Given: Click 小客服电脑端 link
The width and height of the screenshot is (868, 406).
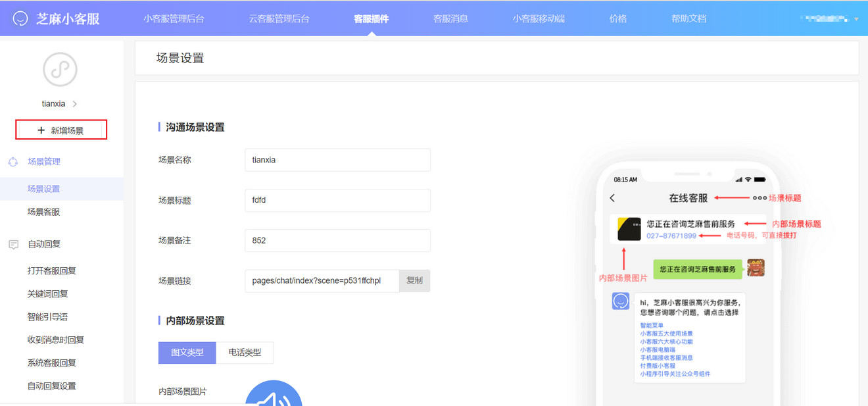Looking at the screenshot, I should 658,349.
